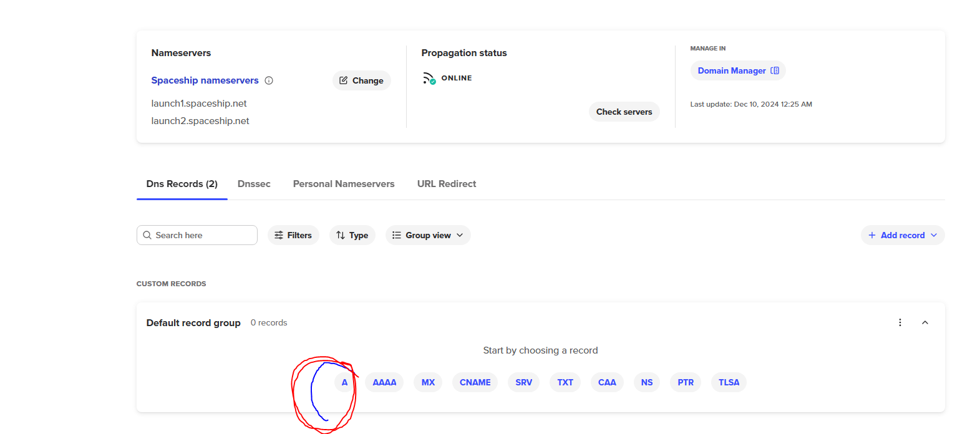The image size is (980, 434).
Task: Open the Filters panel
Action: coord(293,235)
